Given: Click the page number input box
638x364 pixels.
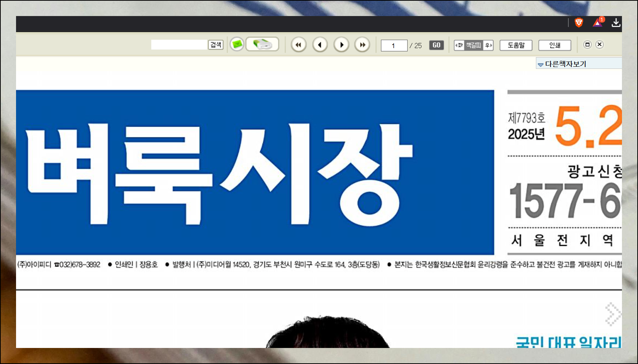Looking at the screenshot, I should pos(394,46).
